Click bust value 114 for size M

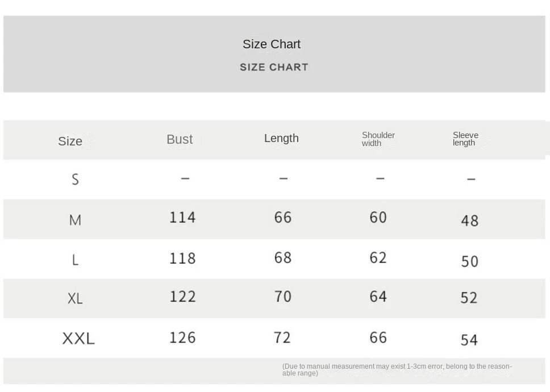(x=182, y=218)
